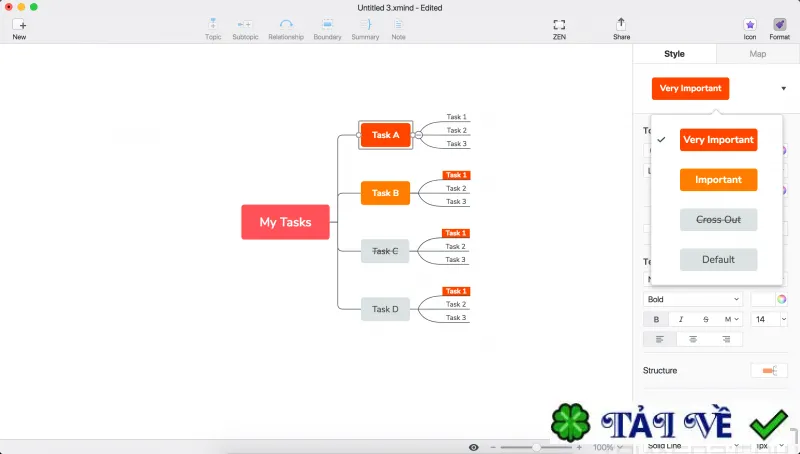Insert a Subtopic from the toolbar
This screenshot has width=800, height=454.
click(245, 29)
